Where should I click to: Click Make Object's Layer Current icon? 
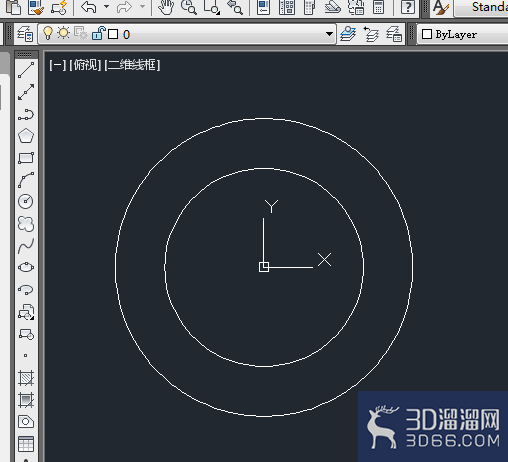coord(348,34)
